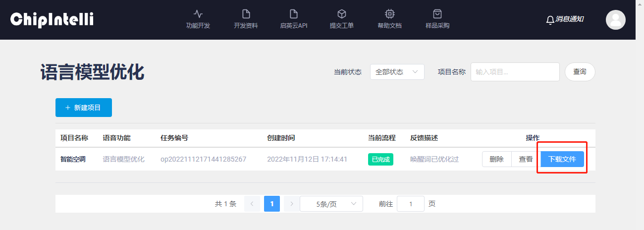Image resolution: width=644 pixels, height=230 pixels.
Task: Focus the 项目名称 search input field
Action: [x=515, y=72]
